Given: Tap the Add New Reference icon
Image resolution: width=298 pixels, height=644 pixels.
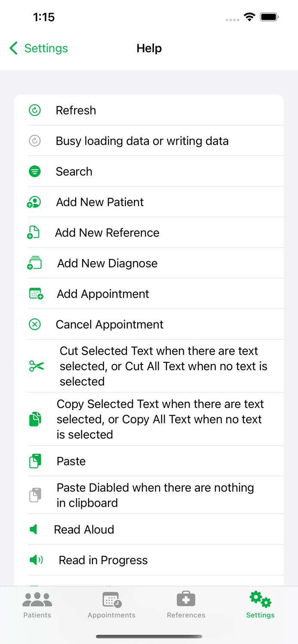Looking at the screenshot, I should [x=35, y=232].
